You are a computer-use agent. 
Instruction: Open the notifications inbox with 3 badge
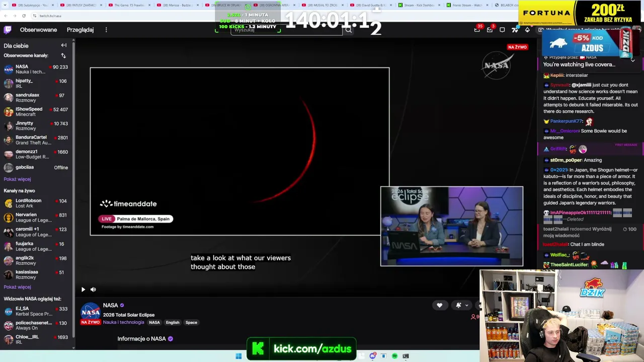click(x=490, y=30)
